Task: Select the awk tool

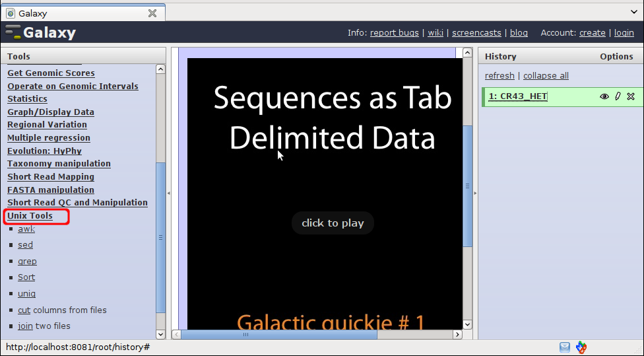Action: point(26,229)
